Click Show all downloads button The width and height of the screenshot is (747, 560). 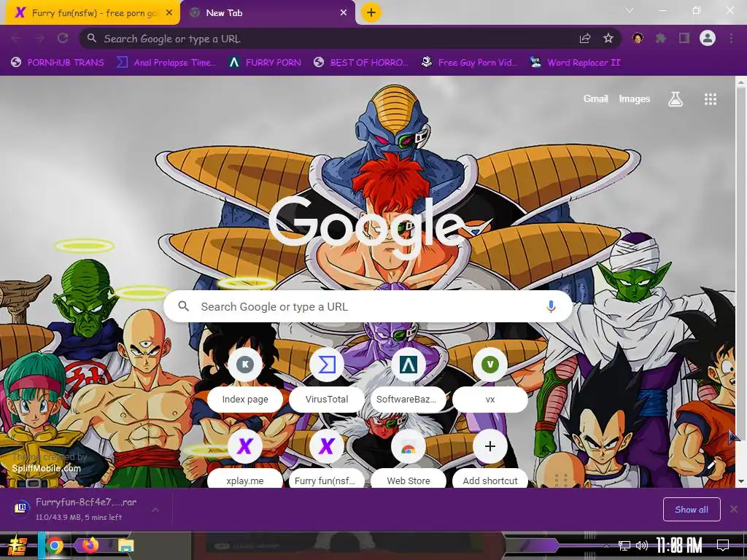coord(692,510)
